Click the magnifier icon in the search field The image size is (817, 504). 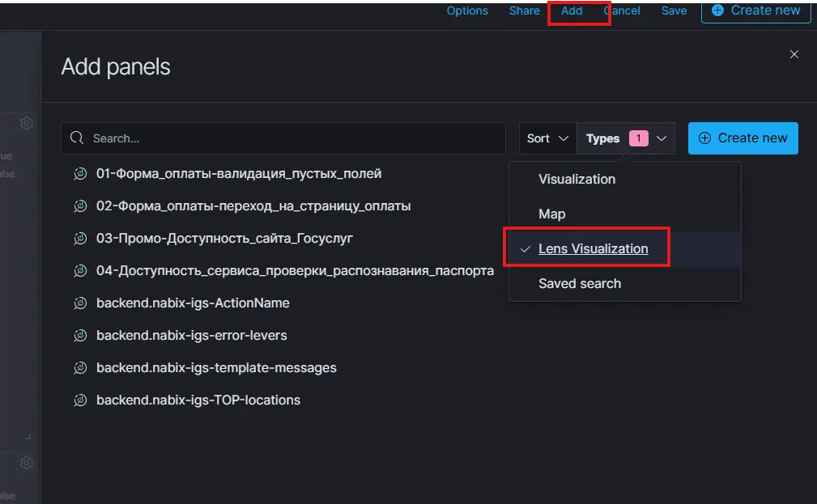(x=78, y=138)
